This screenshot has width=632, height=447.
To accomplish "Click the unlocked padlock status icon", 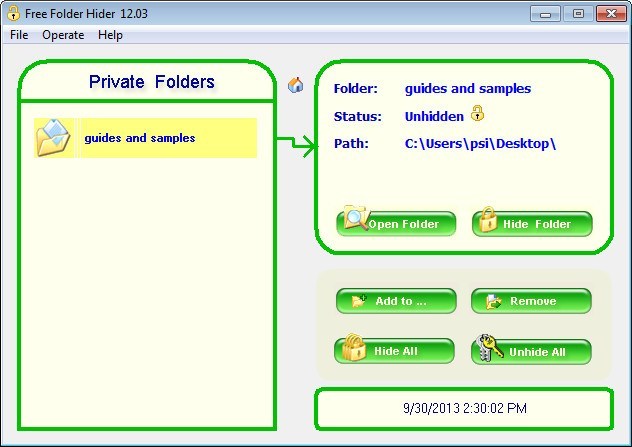I will tap(477, 114).
